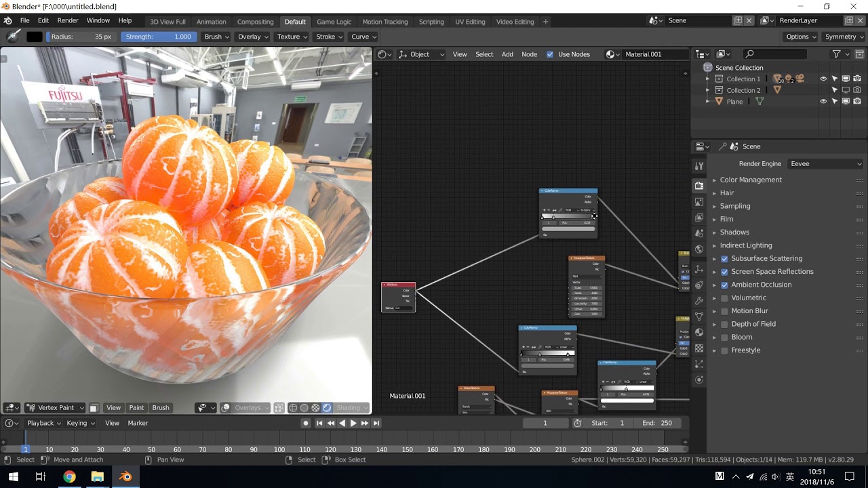The width and height of the screenshot is (868, 488).
Task: Toggle auto keying record button
Action: click(306, 423)
